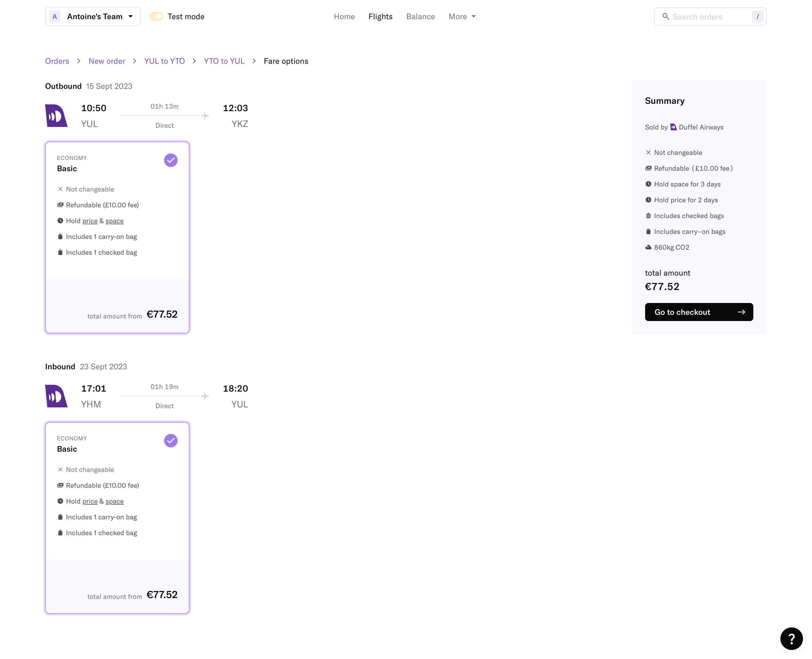Screen dimensions: 812x659
Task: Open the help question mark button
Action: (x=791, y=639)
